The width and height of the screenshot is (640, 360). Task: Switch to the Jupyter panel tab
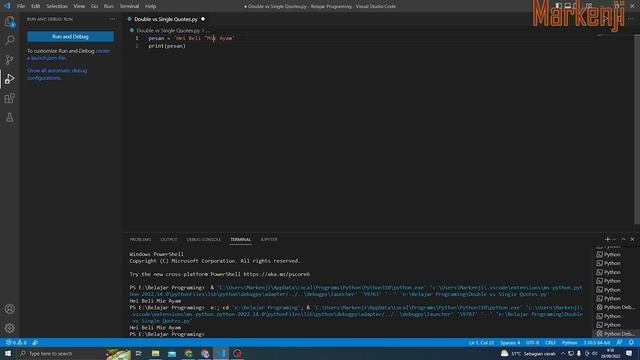tap(269, 240)
